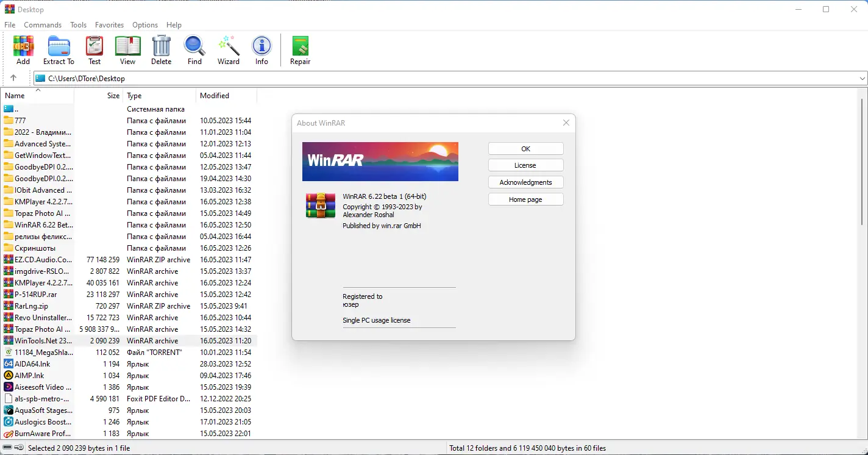The height and width of the screenshot is (455, 868).
Task: Select the "WinTools.Net 23..." archive
Action: pyautogui.click(x=129, y=341)
